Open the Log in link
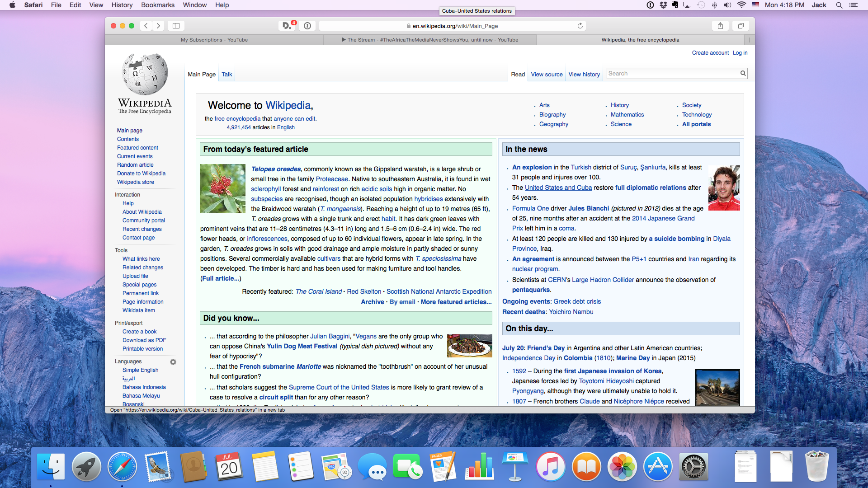The width and height of the screenshot is (868, 488). pos(740,53)
